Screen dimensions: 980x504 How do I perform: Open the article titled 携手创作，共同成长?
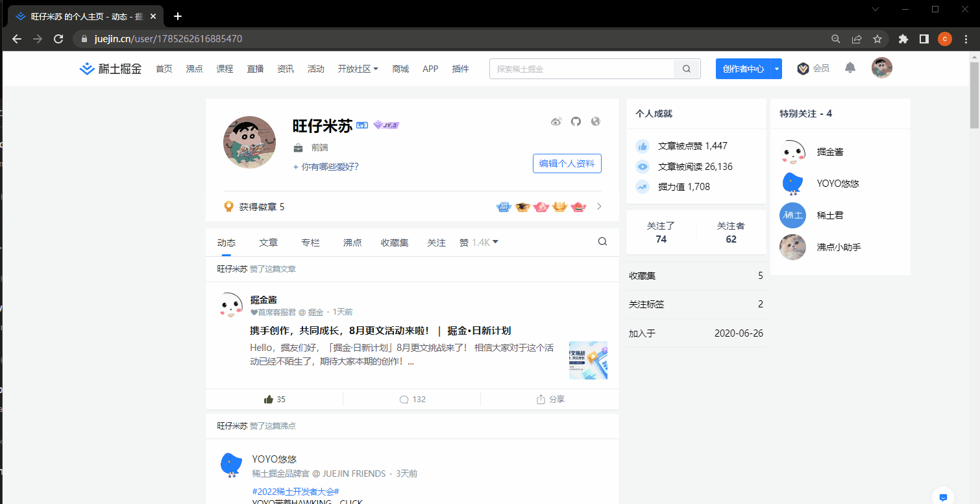click(380, 331)
